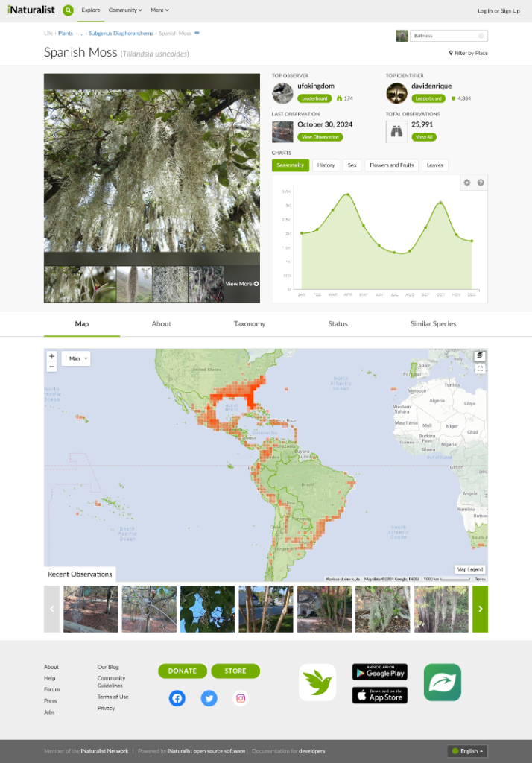The image size is (532, 763).
Task: Open the footer Forum link
Action: pyautogui.click(x=51, y=689)
